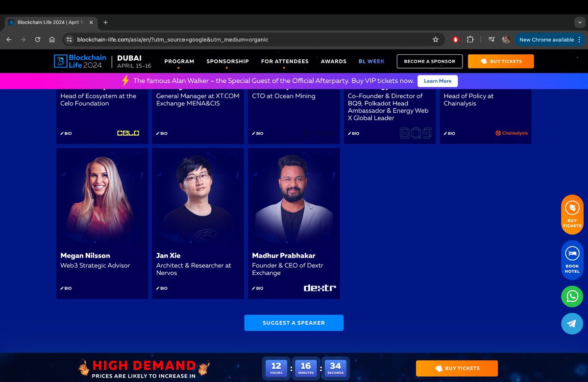Click the Madhur Prabhakar name text
The height and width of the screenshot is (382, 588).
pos(284,256)
